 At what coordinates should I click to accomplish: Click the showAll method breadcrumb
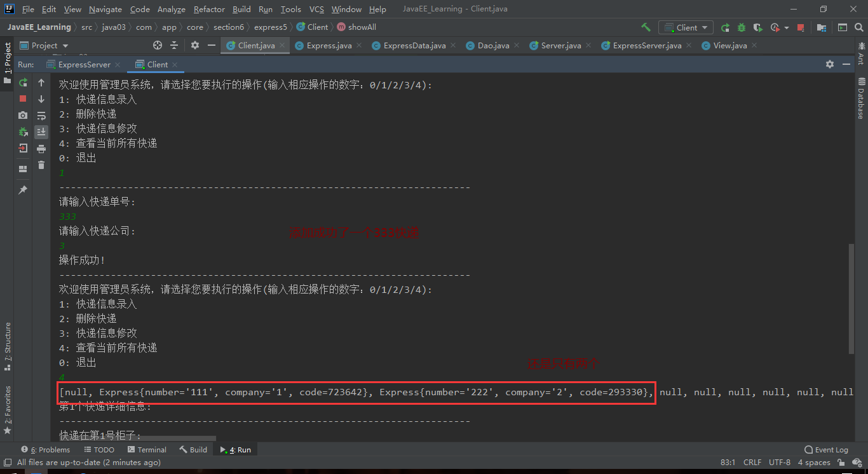point(356,27)
